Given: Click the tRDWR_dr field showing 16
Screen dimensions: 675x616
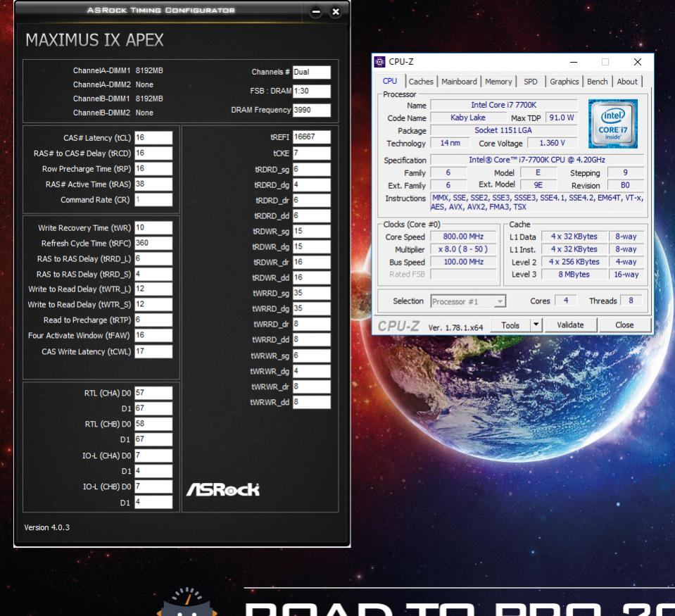Looking at the screenshot, I should [x=312, y=262].
